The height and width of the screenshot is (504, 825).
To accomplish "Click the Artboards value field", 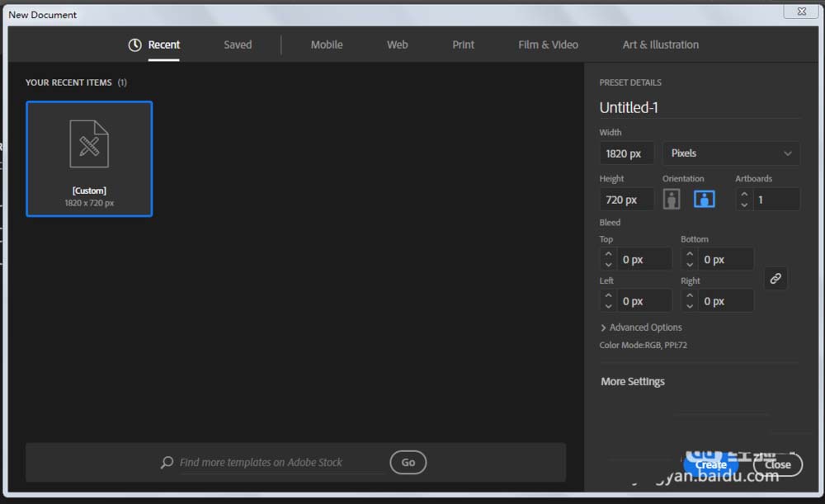I will (x=776, y=200).
